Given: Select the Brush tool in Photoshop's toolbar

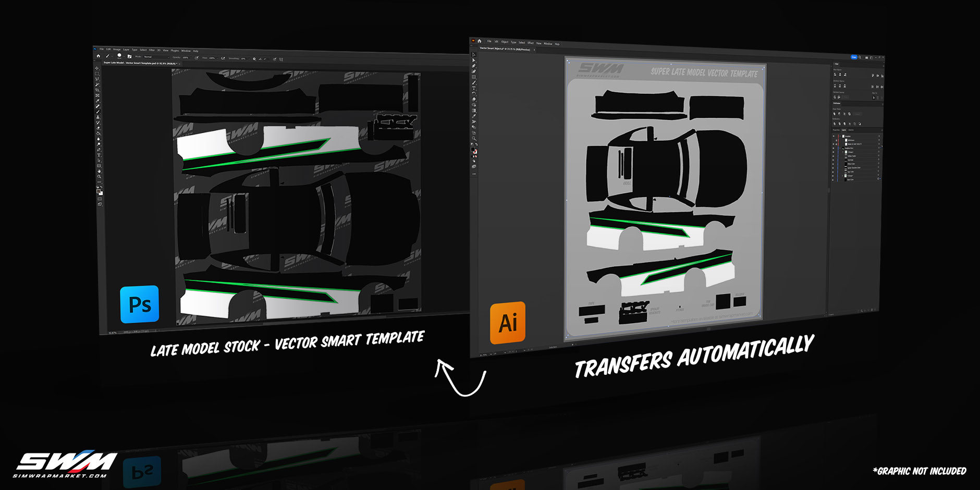Looking at the screenshot, I should pyautogui.click(x=97, y=111).
